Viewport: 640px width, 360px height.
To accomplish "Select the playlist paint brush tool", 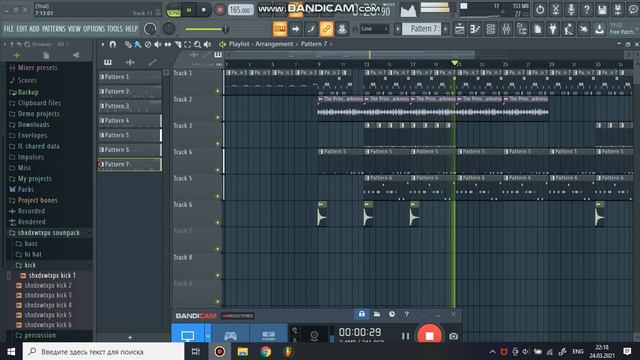I will tap(138, 44).
